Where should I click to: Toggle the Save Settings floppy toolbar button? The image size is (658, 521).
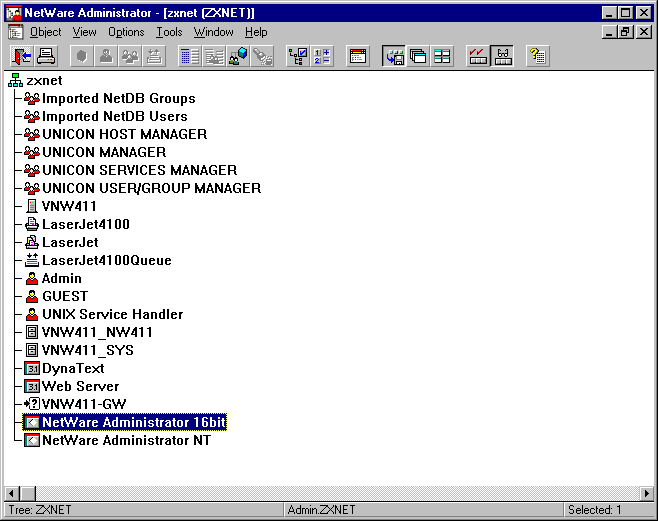coord(394,56)
